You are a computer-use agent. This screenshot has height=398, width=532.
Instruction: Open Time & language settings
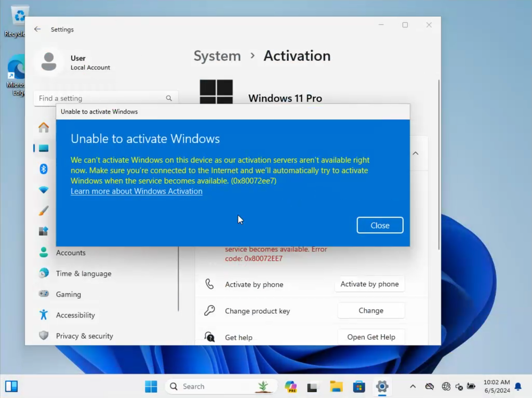tap(83, 274)
